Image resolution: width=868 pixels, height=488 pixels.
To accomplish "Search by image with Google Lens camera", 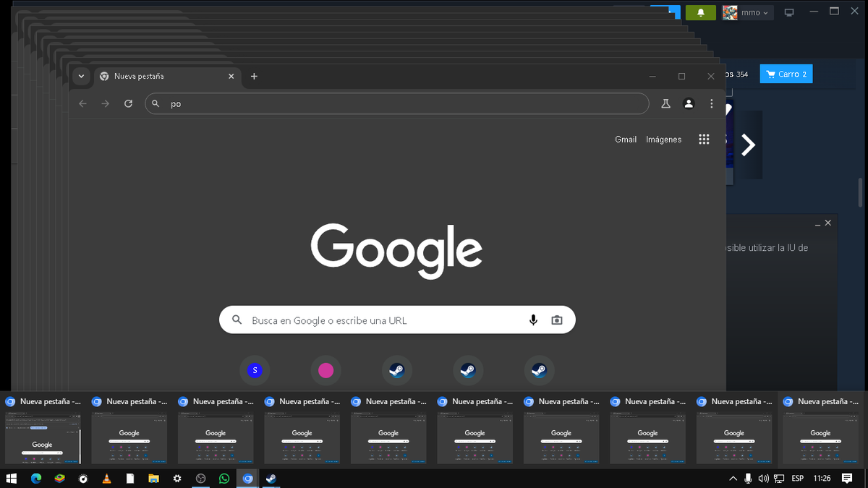I will pyautogui.click(x=556, y=320).
